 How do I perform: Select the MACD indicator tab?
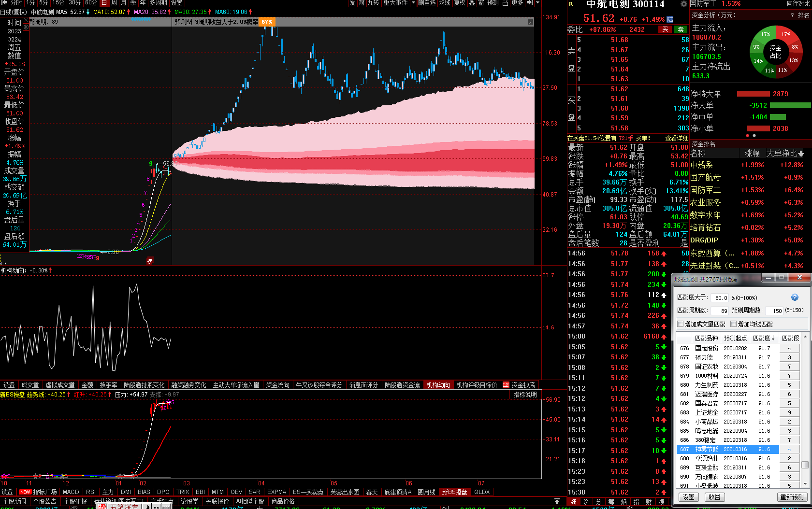[71, 492]
